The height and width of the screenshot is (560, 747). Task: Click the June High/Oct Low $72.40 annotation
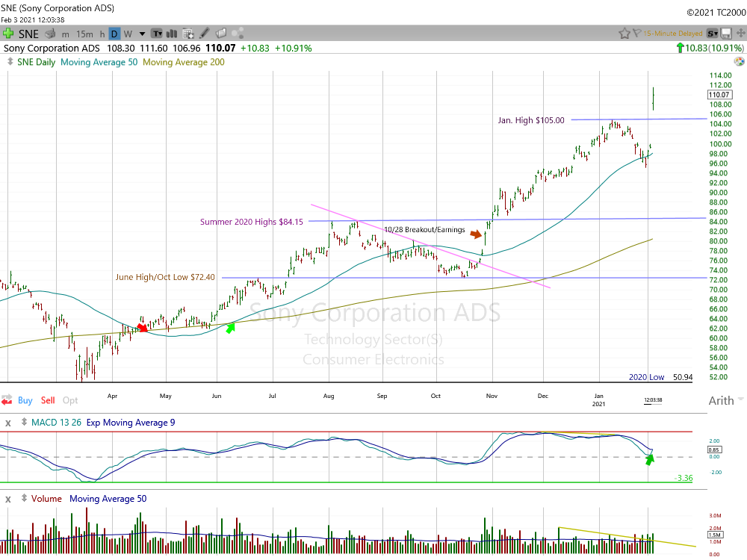[x=165, y=277]
